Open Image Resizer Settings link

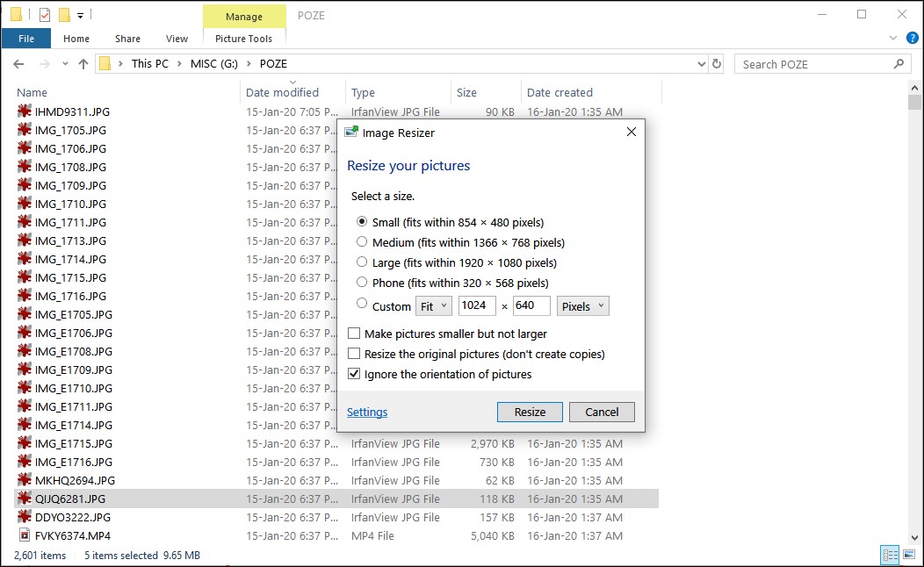(x=367, y=412)
